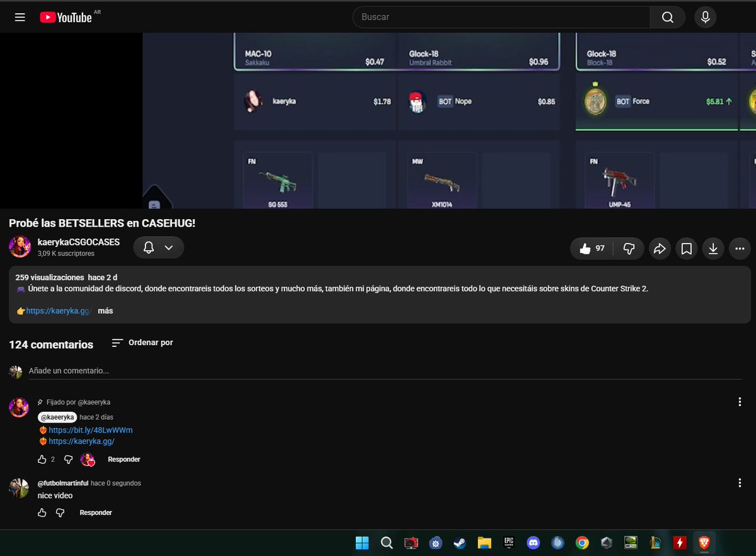
Task: Open the bit.ly/48LwWWm link
Action: (x=91, y=430)
